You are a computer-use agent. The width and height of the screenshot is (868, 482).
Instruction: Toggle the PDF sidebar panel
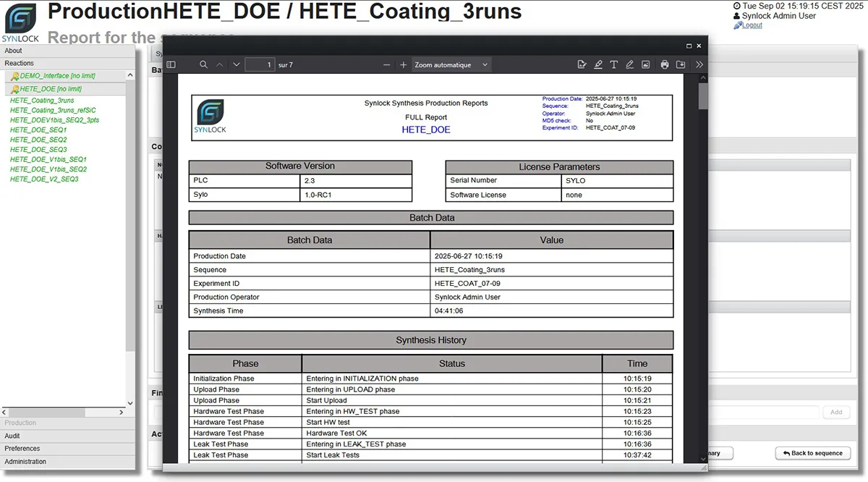tap(171, 64)
